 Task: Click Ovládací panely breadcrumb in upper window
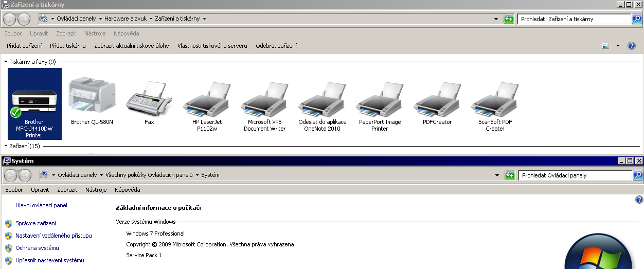pos(76,19)
